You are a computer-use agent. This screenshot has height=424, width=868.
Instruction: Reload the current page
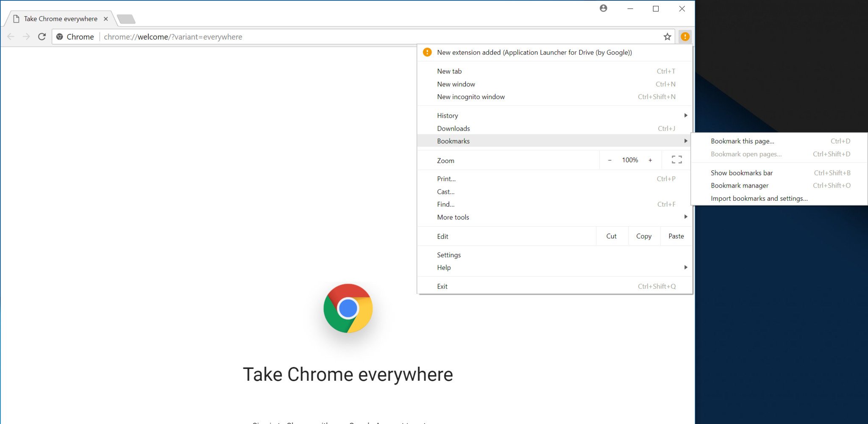tap(42, 37)
